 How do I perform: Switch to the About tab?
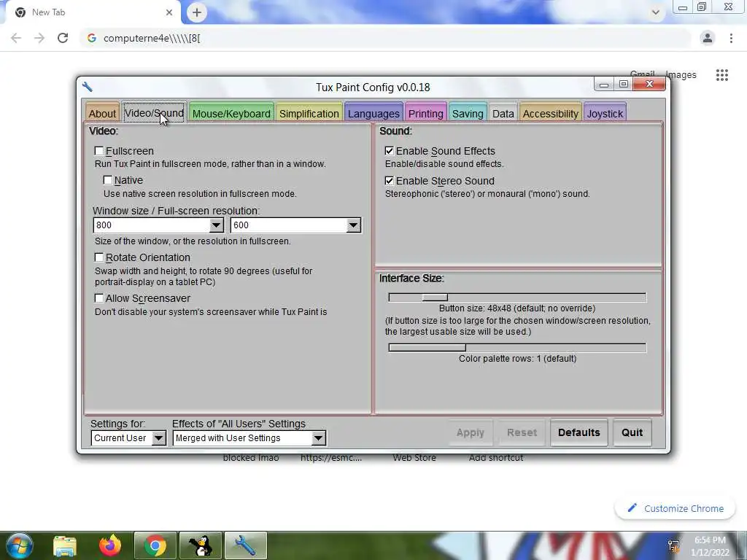[x=102, y=113]
